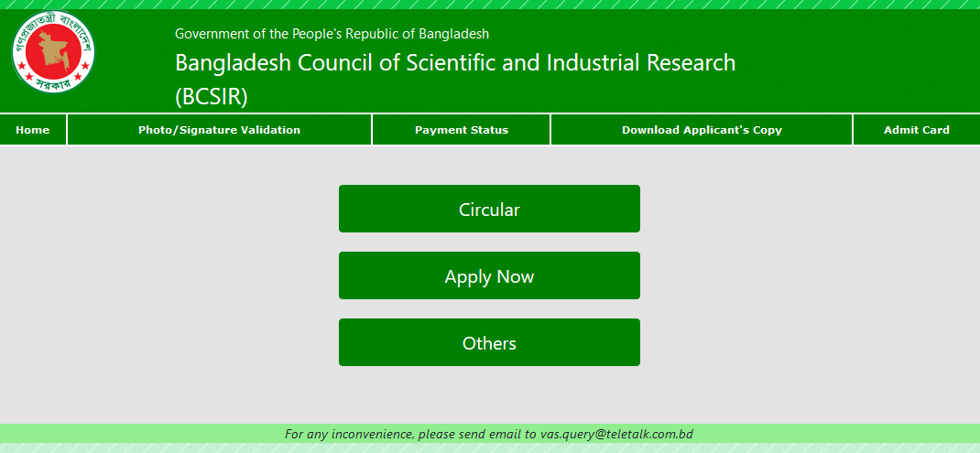Open the Circular button

pyautogui.click(x=489, y=209)
